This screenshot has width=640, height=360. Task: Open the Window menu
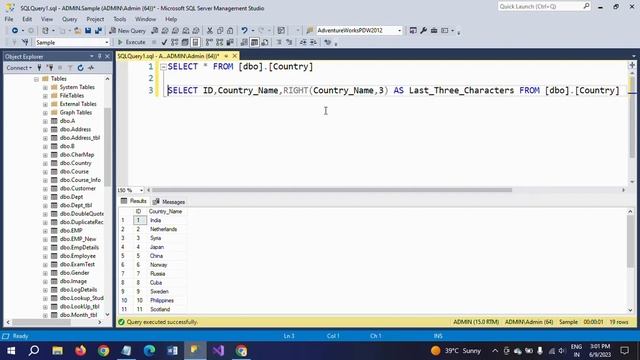pos(145,19)
